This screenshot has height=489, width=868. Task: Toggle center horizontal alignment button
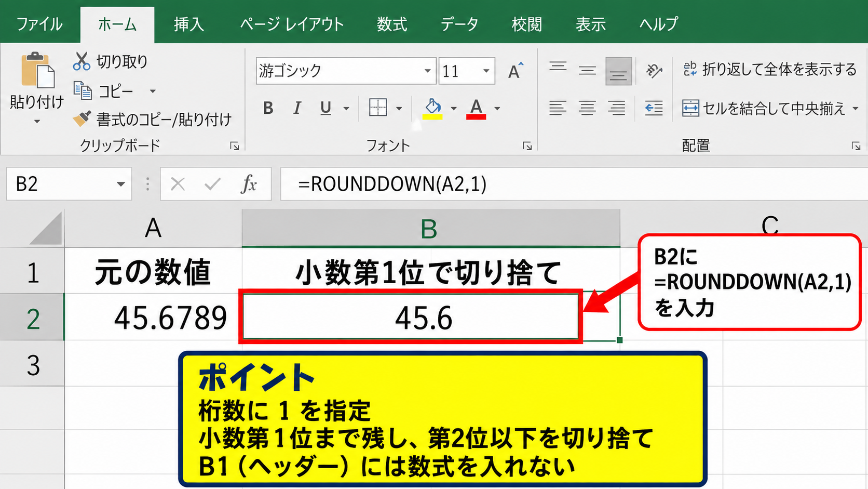(x=587, y=108)
